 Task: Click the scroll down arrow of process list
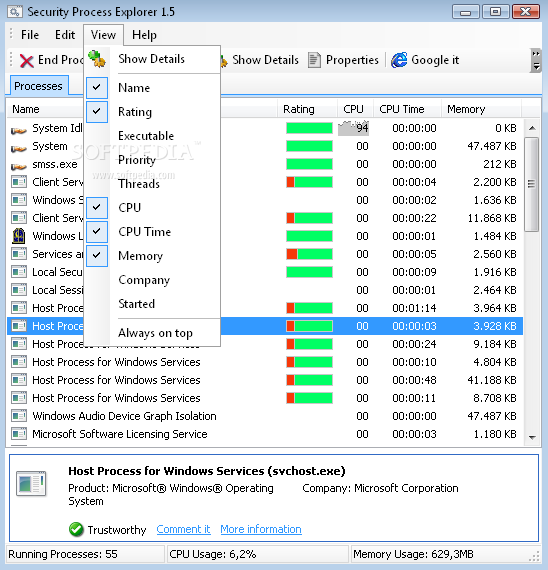tap(532, 437)
